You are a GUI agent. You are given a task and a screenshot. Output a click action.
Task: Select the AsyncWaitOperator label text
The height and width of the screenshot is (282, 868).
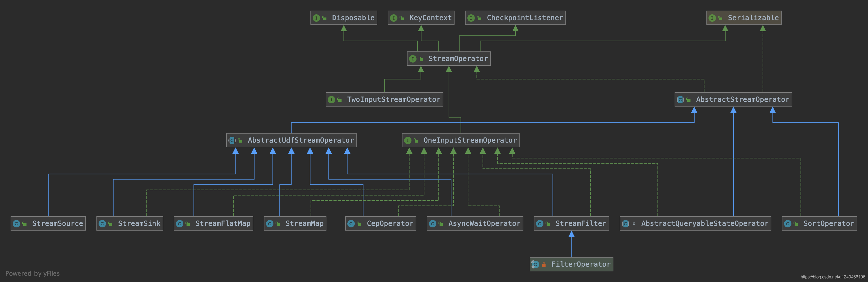(484, 223)
